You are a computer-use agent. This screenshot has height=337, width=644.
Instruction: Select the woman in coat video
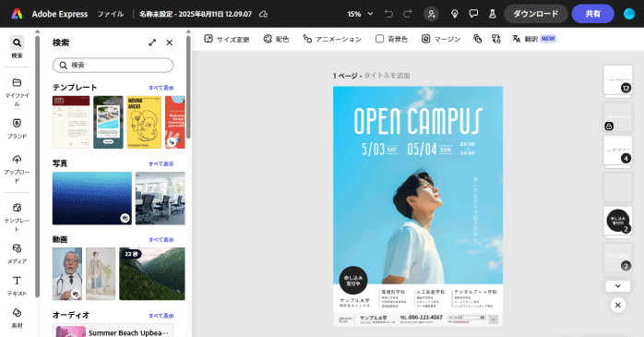pyautogui.click(x=101, y=273)
